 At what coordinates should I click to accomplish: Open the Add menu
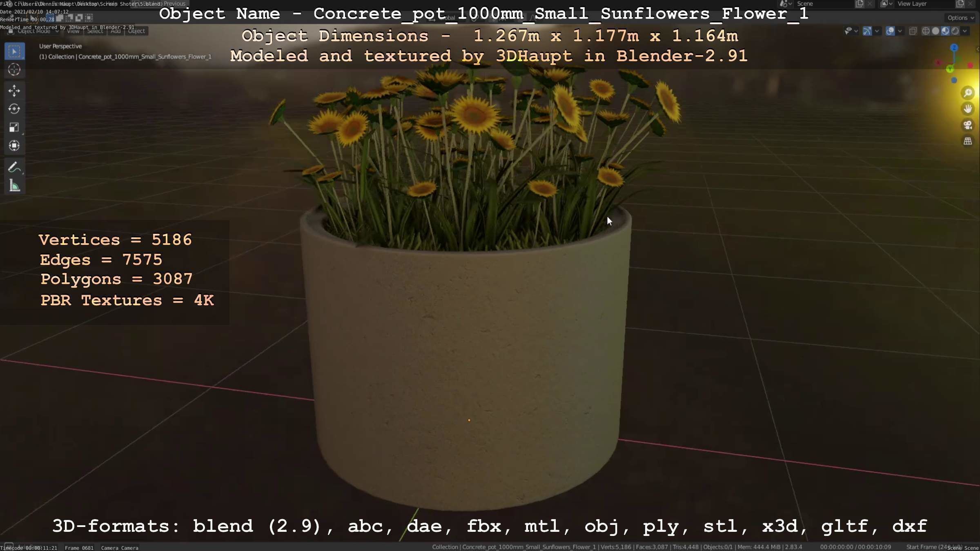pyautogui.click(x=116, y=31)
